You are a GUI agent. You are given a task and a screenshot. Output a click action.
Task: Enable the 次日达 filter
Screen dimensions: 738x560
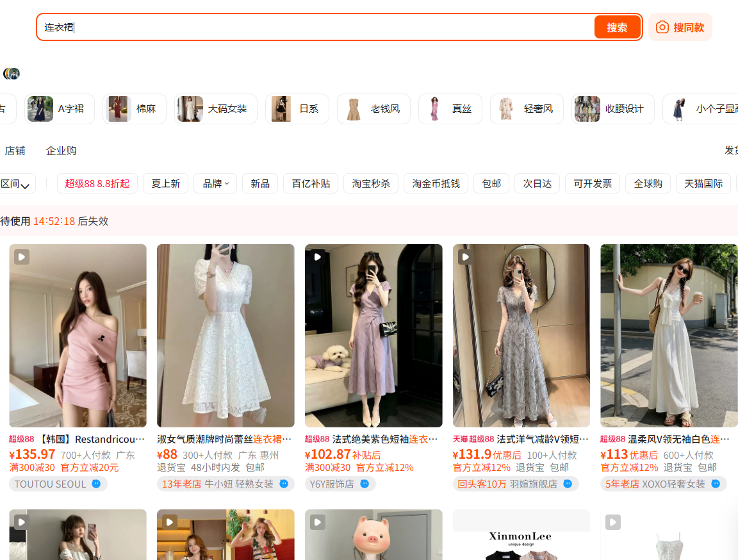click(x=537, y=183)
